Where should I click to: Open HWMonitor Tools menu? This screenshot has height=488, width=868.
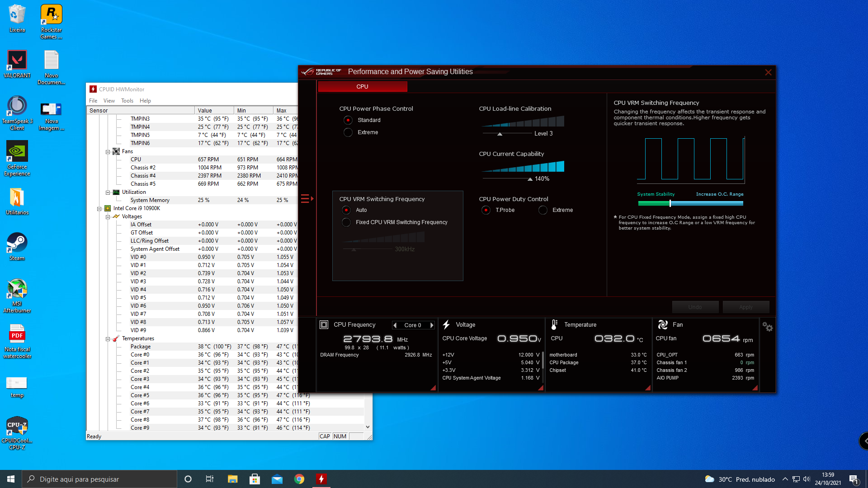[x=127, y=101]
